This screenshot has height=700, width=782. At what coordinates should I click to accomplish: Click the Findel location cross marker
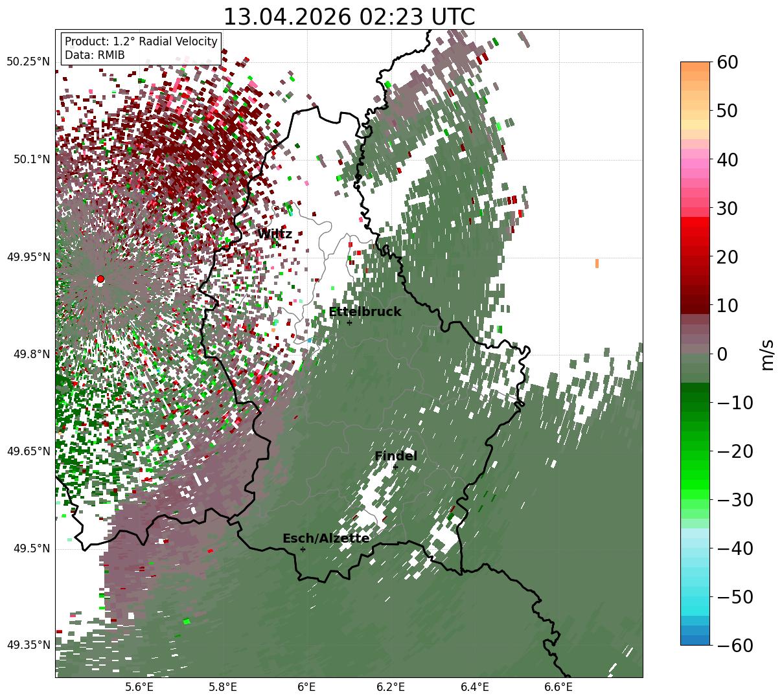coord(395,467)
